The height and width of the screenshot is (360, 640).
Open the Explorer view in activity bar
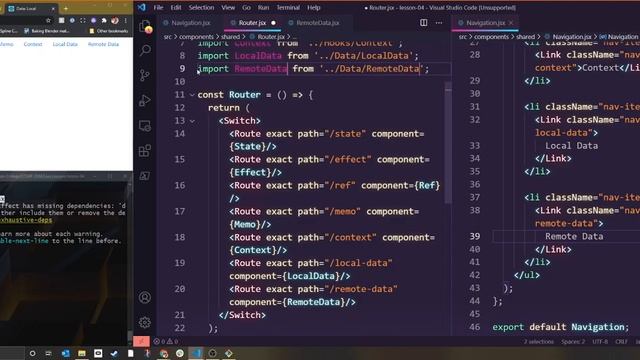(x=145, y=26)
